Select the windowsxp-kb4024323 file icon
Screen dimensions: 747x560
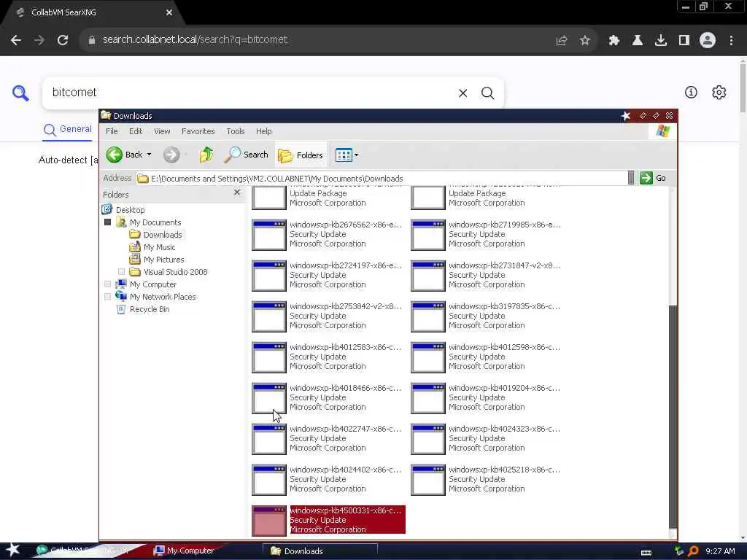pos(428,440)
